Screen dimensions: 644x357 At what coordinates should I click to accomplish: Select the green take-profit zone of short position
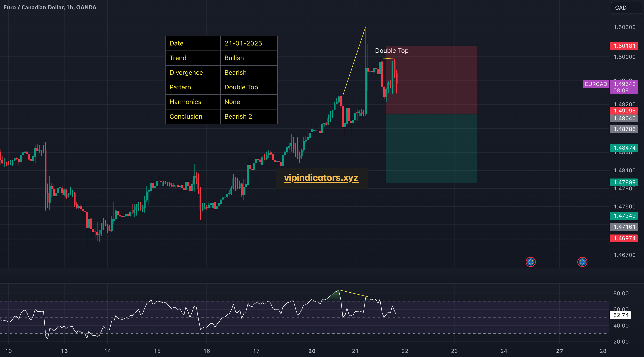tap(432, 148)
